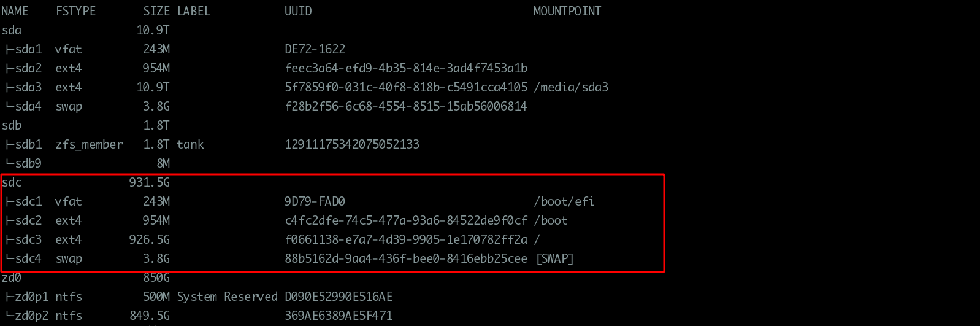Select the sdc disk name

coord(12,182)
